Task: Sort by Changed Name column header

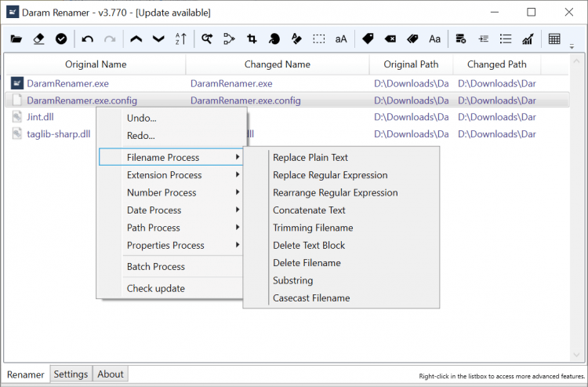Action: [x=278, y=64]
